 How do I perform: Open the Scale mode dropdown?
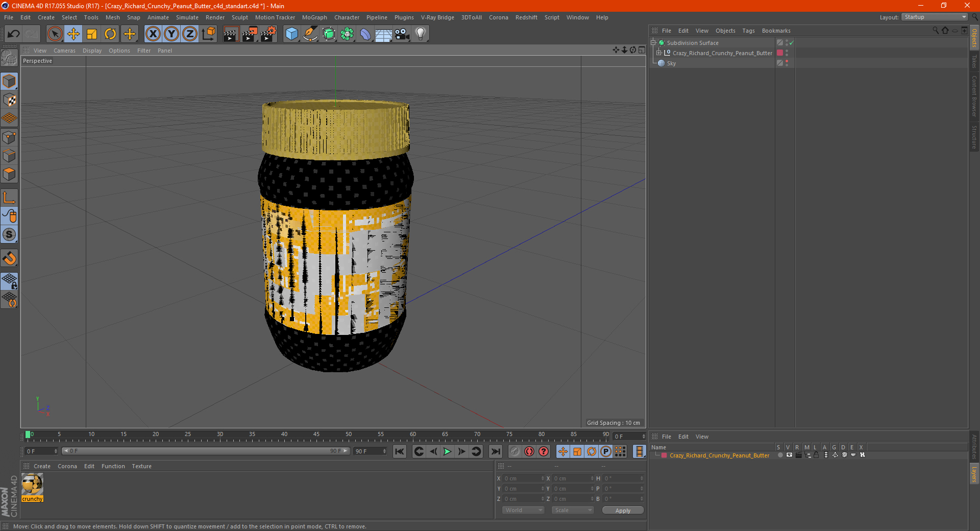tap(573, 510)
